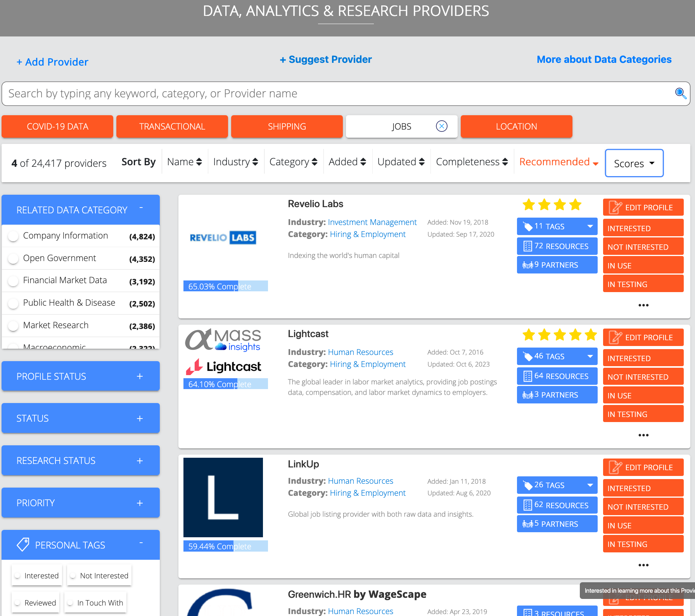
Task: Open the Revelio Labs more options ellipsis
Action: click(x=643, y=305)
